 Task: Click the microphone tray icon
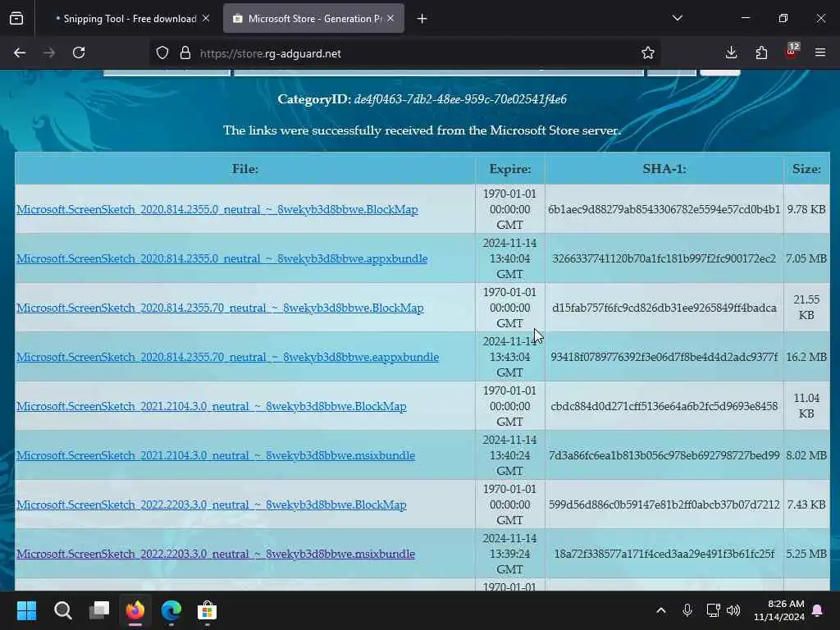(687, 610)
